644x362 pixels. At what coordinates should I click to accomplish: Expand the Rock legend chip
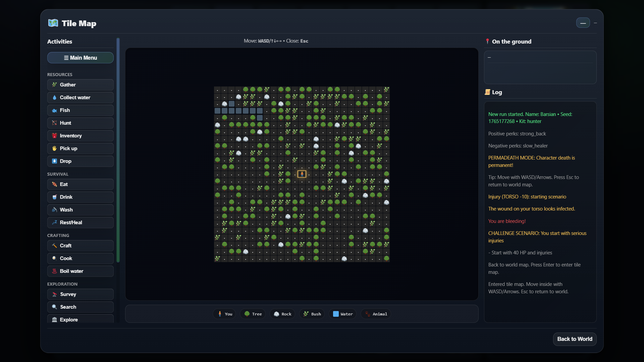[282, 314]
